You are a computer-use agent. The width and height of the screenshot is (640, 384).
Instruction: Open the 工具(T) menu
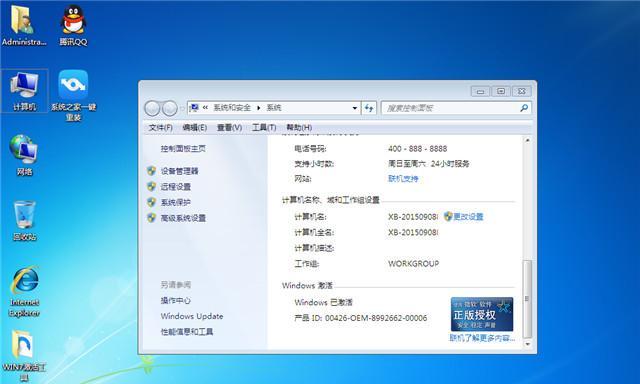click(x=264, y=128)
